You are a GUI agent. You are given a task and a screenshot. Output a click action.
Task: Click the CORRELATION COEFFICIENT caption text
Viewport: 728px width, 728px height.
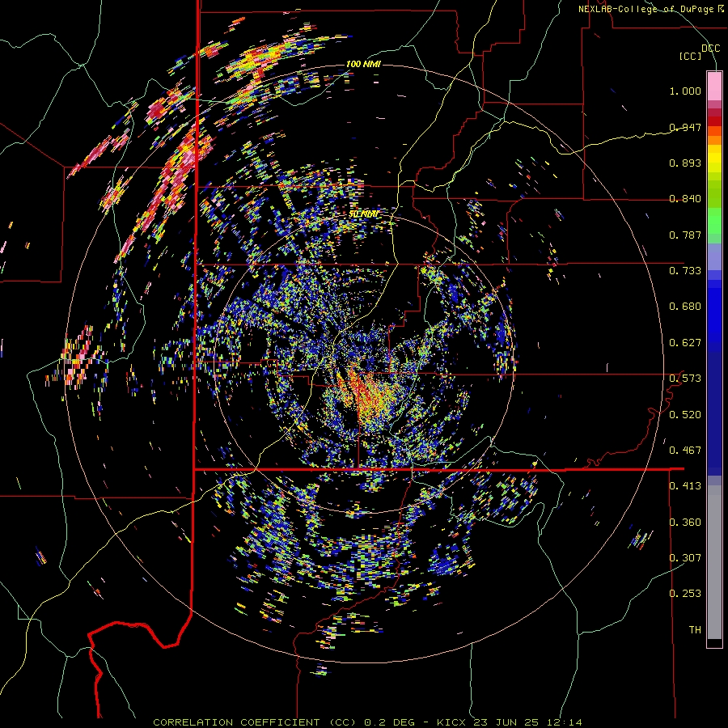236,722
